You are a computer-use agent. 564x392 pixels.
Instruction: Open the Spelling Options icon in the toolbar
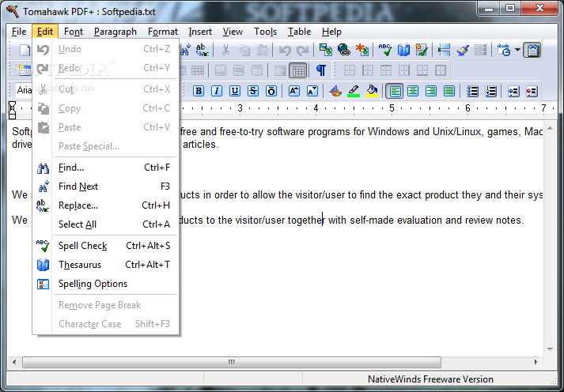(422, 50)
